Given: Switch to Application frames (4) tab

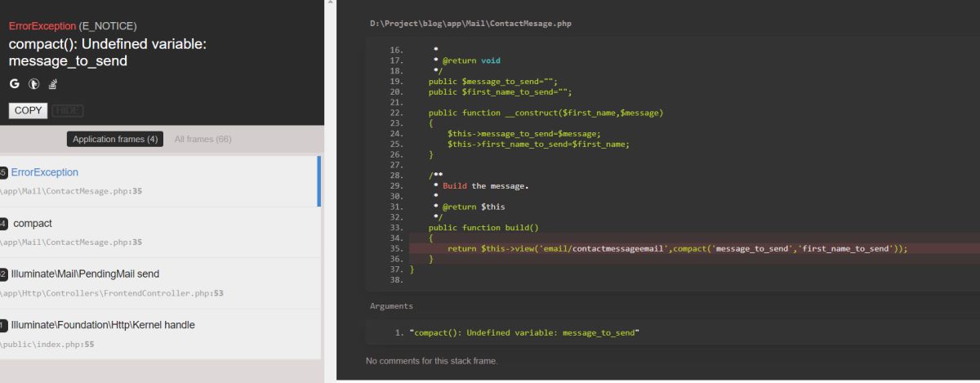Looking at the screenshot, I should (115, 140).
